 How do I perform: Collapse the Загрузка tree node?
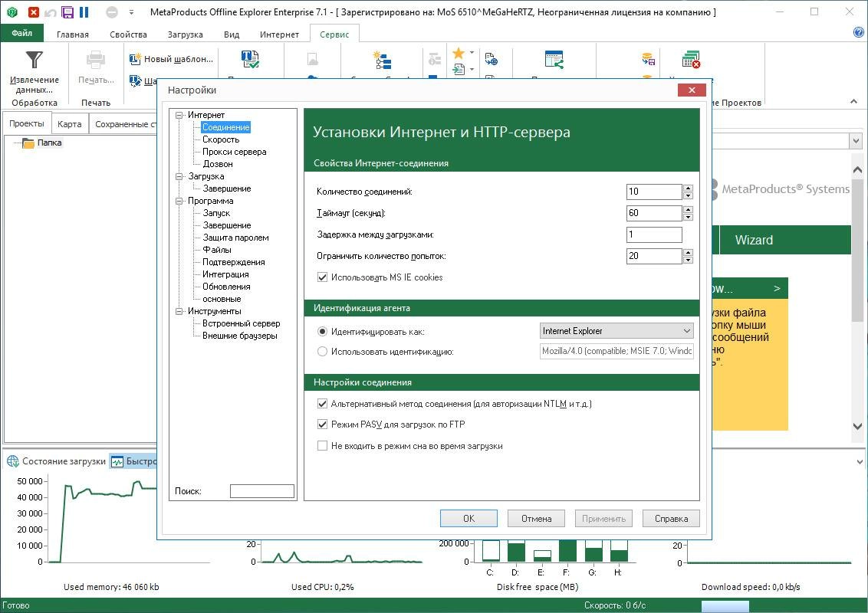point(179,176)
